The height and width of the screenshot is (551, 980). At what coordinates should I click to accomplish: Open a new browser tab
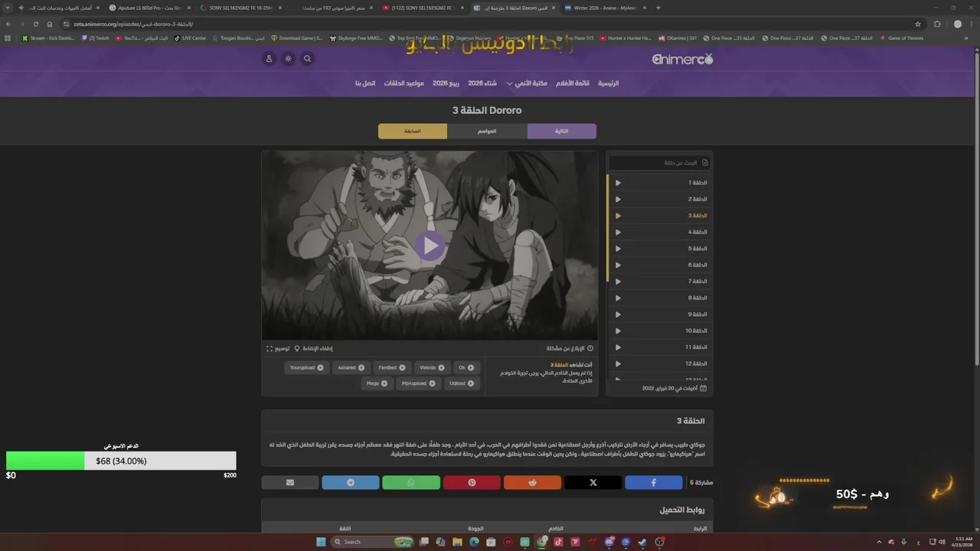click(x=658, y=8)
